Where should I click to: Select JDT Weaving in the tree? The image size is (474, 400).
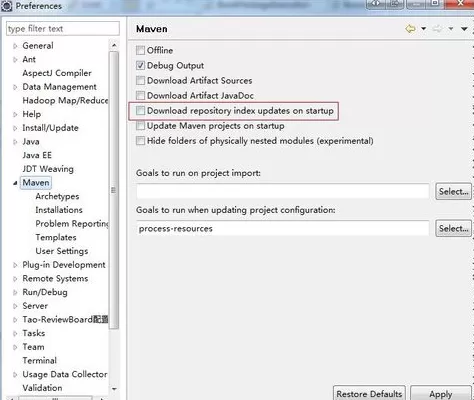pos(48,169)
